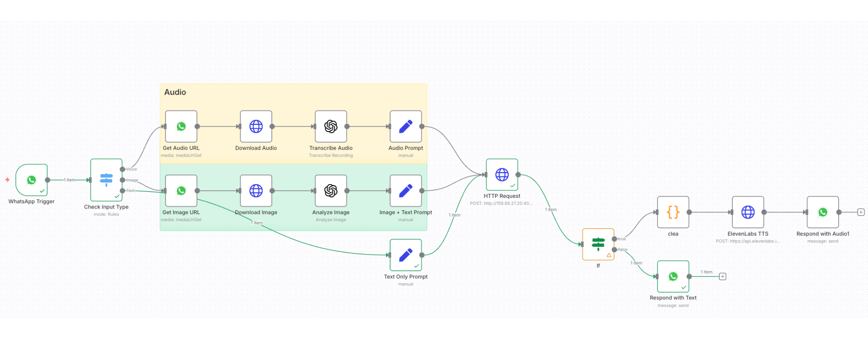Viewport: 868px width, 339px height.
Task: Open the WhatsApp Trigger node
Action: [32, 180]
